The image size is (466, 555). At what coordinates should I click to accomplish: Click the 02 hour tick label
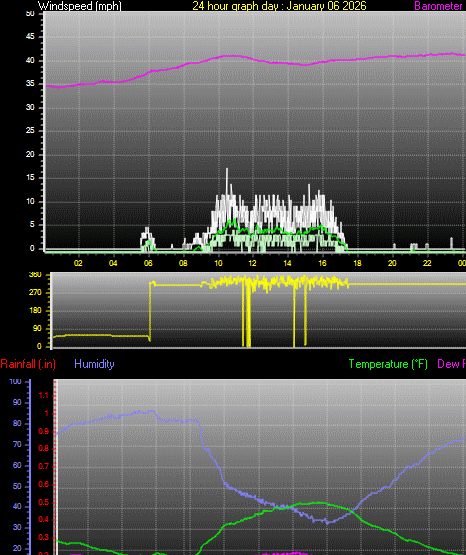point(78,263)
